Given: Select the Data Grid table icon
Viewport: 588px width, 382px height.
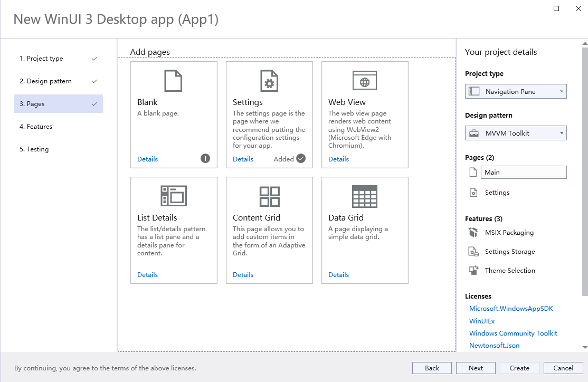Looking at the screenshot, I should coord(365,196).
